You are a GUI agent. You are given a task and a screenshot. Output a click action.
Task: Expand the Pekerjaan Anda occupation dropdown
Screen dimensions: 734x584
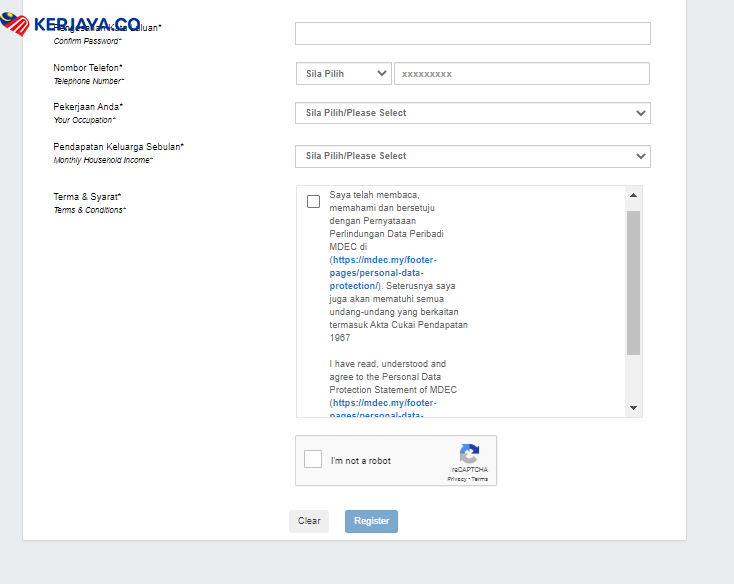[472, 113]
